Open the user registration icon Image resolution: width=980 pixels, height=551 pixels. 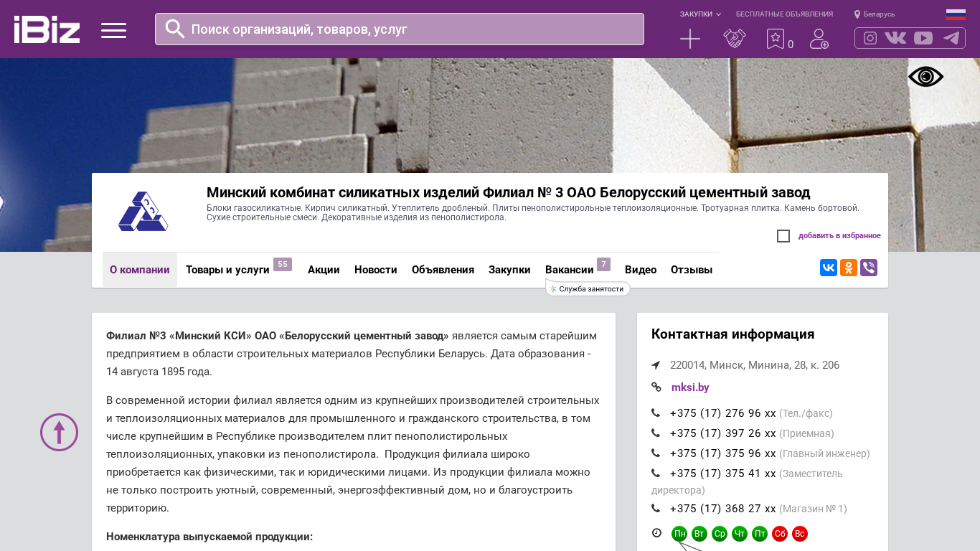coord(819,39)
